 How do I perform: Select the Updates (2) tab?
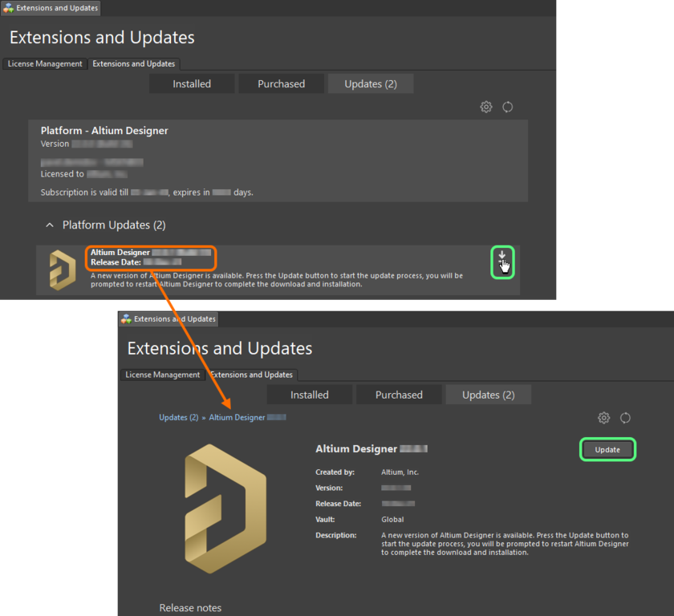point(370,83)
